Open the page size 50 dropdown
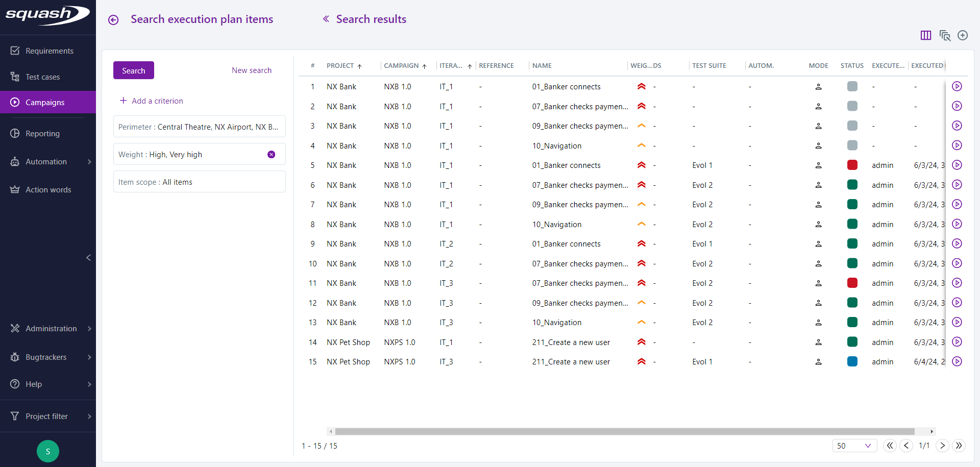This screenshot has width=980, height=467. point(854,446)
